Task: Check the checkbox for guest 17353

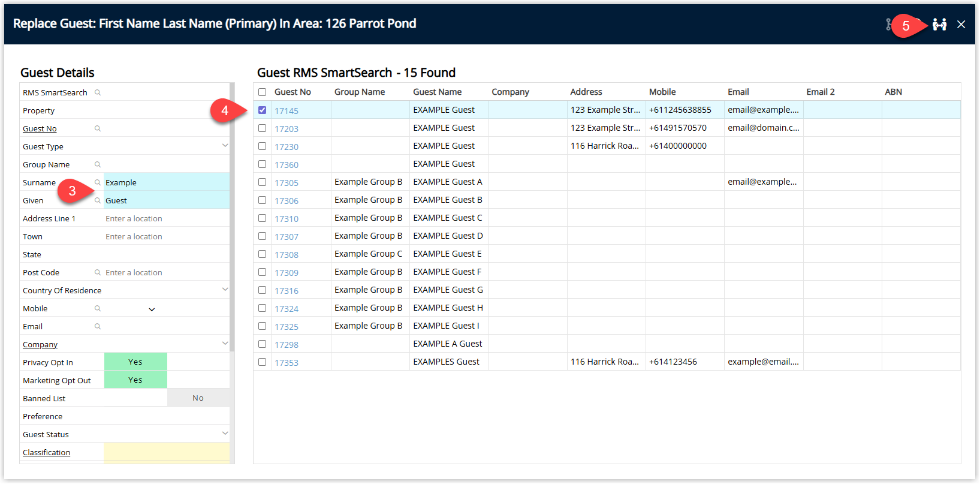Action: click(262, 362)
